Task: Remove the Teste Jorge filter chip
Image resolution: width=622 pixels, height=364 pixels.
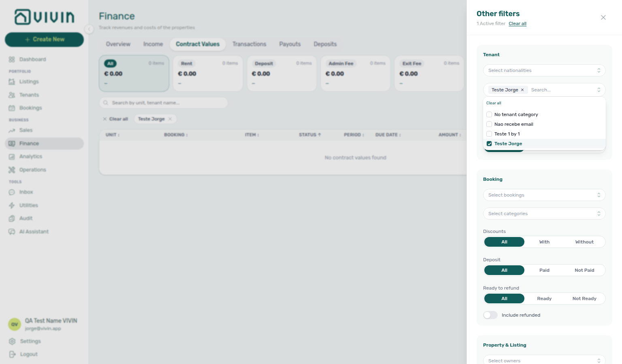Action: 170,119
